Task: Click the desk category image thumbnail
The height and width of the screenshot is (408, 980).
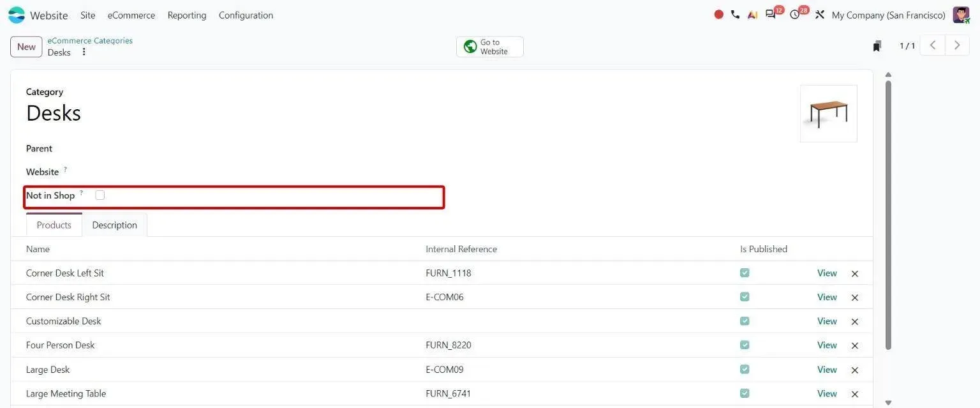Action: (828, 114)
